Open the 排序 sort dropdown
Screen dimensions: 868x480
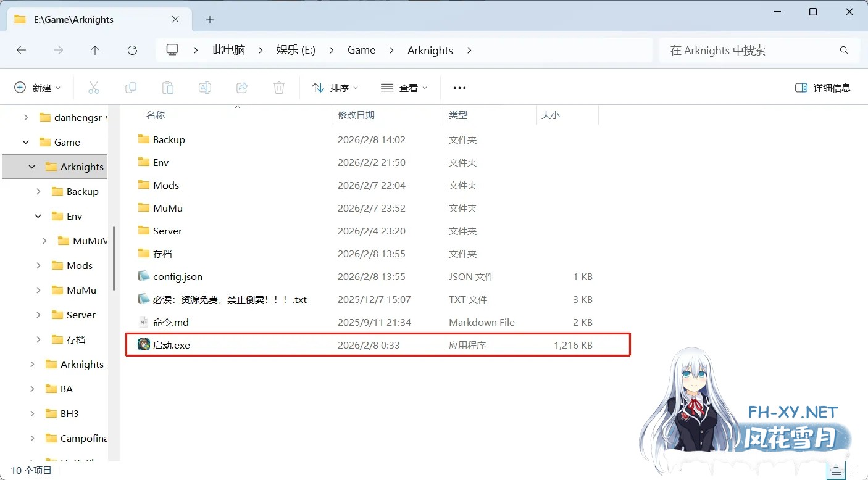click(x=335, y=88)
